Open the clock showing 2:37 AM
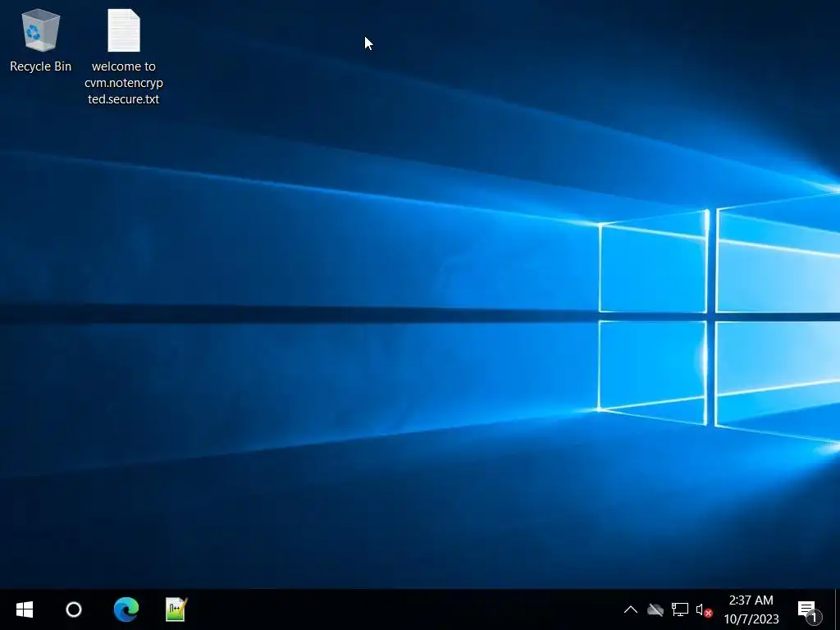The image size is (840, 630). pos(751,609)
